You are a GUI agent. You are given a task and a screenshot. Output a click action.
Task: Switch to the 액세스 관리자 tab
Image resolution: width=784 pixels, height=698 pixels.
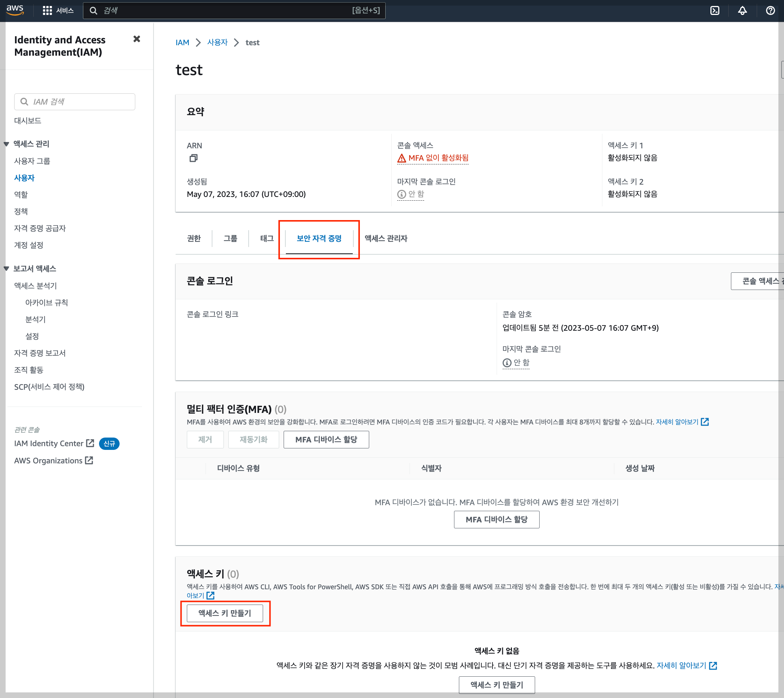pyautogui.click(x=386, y=238)
